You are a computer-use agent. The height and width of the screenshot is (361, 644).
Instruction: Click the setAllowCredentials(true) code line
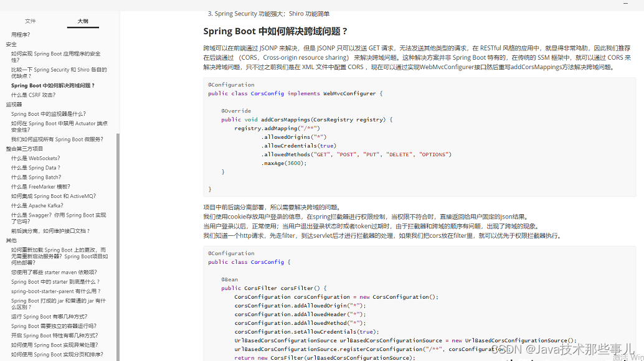coord(307,332)
